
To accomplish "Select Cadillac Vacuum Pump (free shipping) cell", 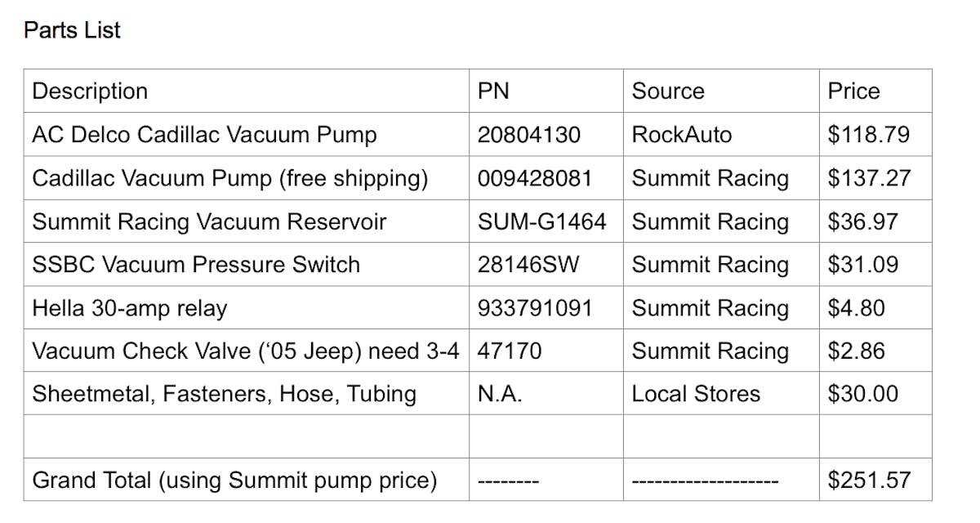I will pyautogui.click(x=229, y=178).
